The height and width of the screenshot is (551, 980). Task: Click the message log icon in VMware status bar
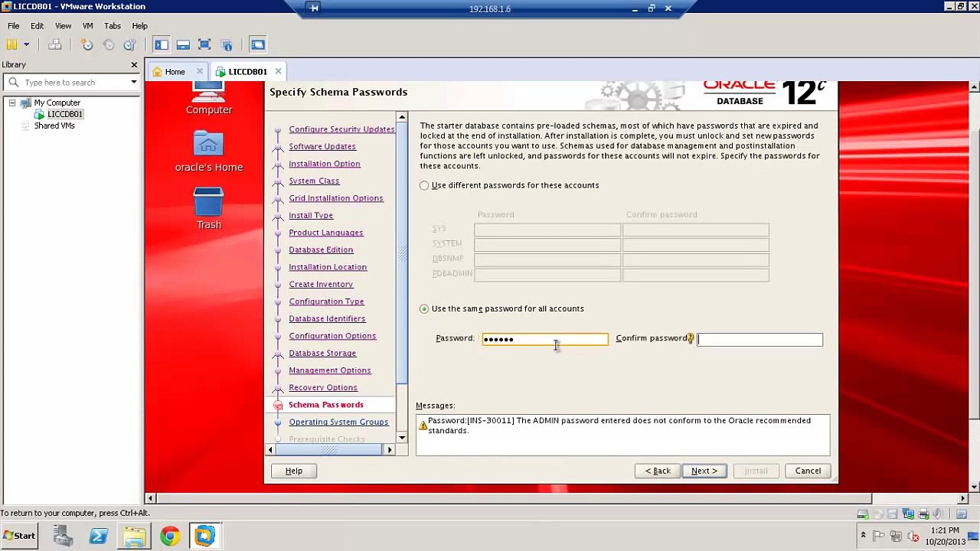[x=962, y=514]
